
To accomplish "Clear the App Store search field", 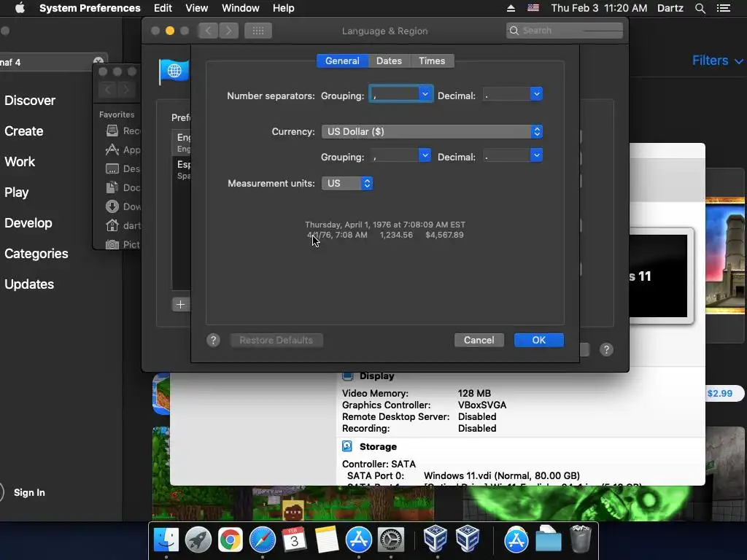I will coord(98,61).
